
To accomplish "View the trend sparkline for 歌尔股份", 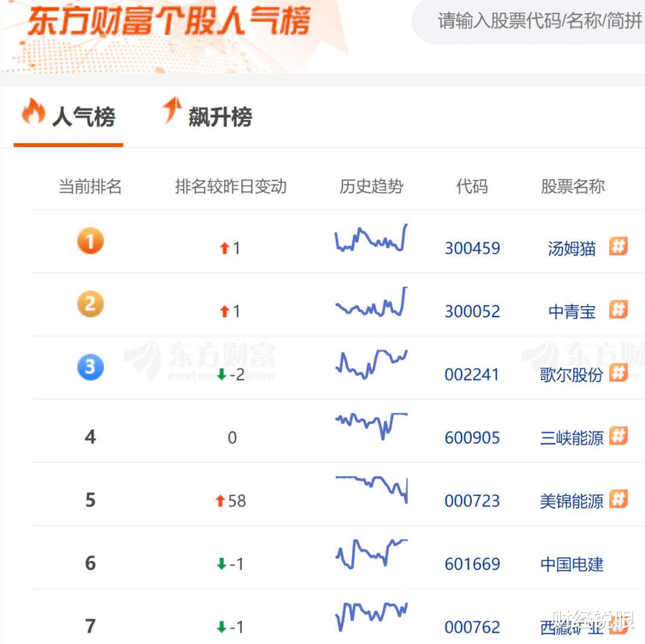I will [371, 364].
